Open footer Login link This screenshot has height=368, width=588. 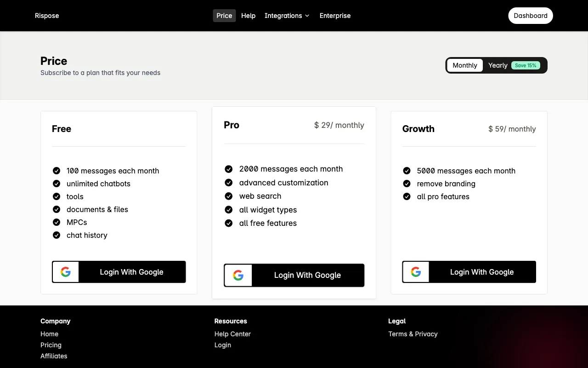click(x=223, y=345)
